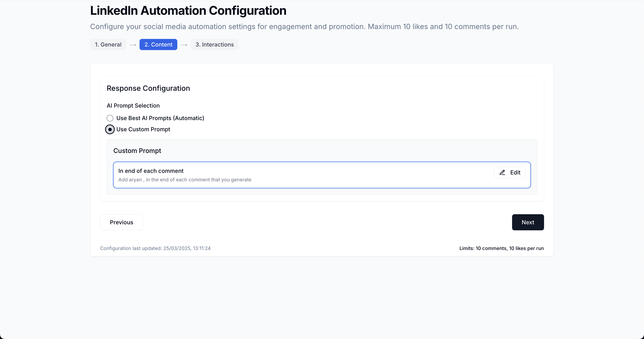Jump to 3. Interactions step

214,44
